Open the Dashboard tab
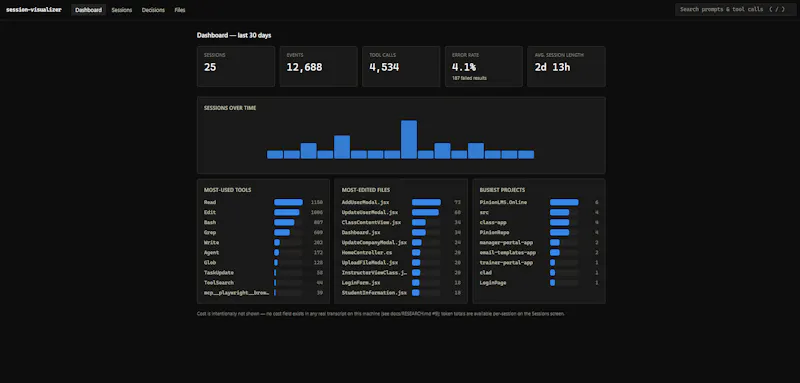The height and width of the screenshot is (383, 800). (88, 10)
